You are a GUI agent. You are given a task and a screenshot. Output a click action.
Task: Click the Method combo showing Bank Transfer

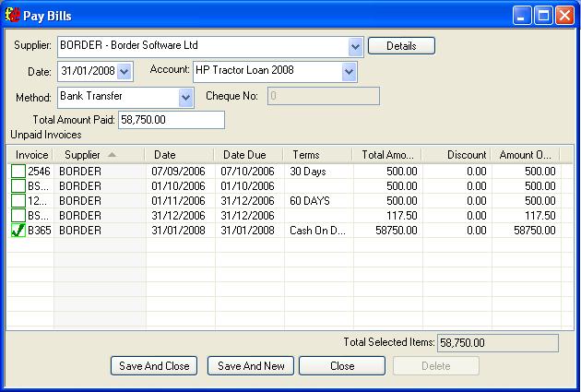tap(125, 98)
